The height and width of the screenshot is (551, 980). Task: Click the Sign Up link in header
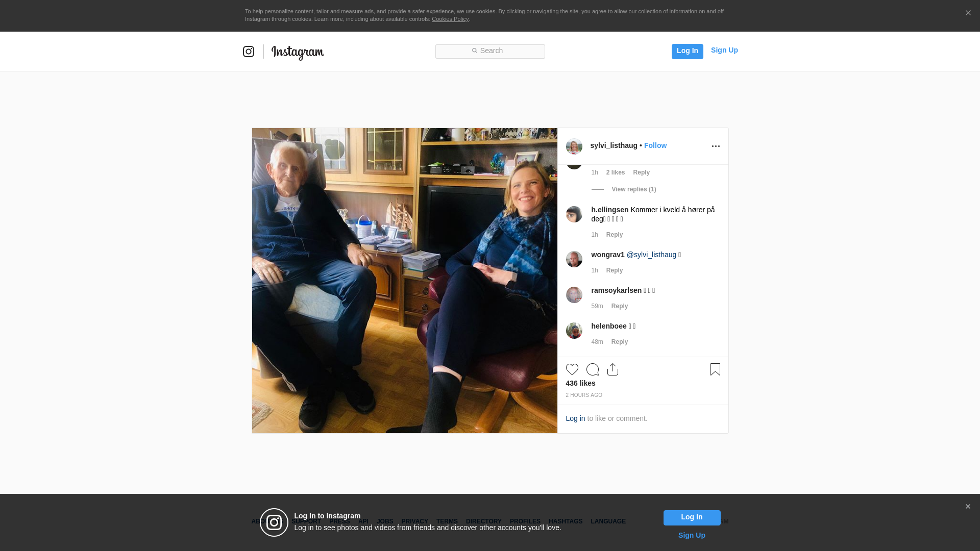(x=724, y=50)
